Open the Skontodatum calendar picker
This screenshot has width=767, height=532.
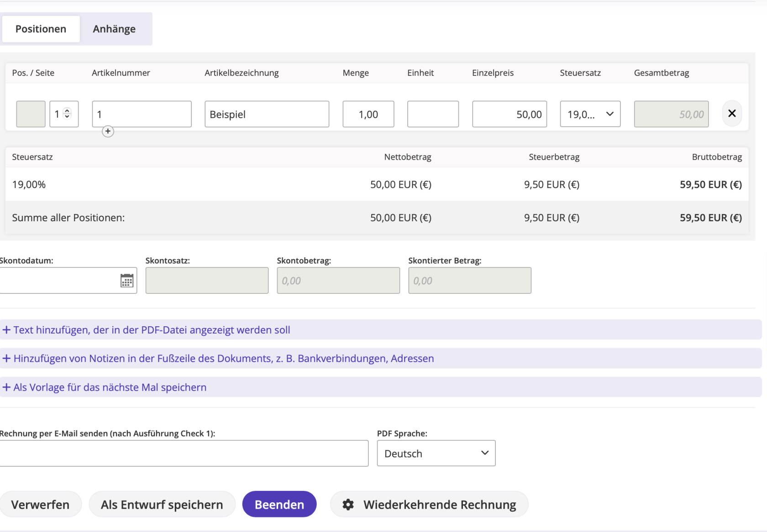(127, 281)
